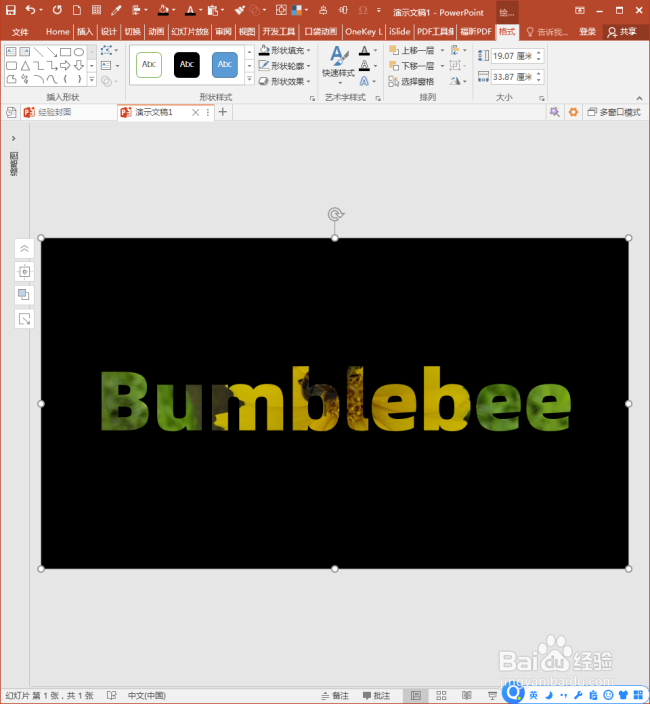Click the rotation handle above the shape
The height and width of the screenshot is (704, 650).
tap(335, 214)
